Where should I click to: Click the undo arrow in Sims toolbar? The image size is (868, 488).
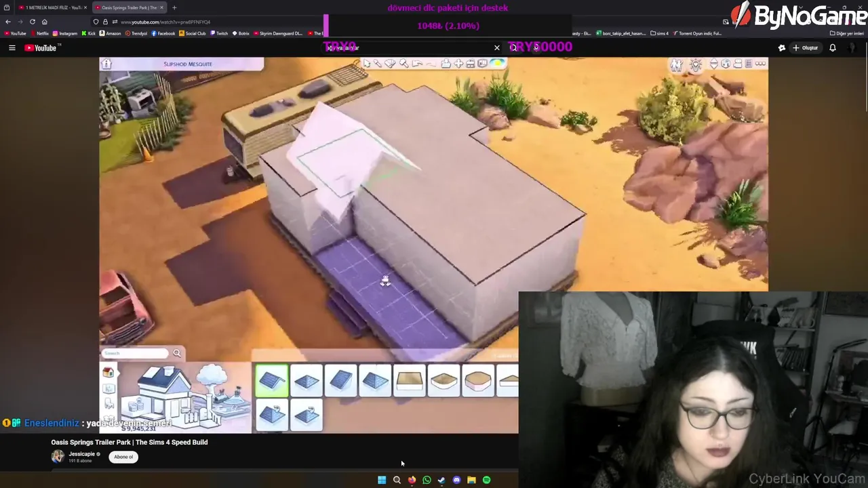[x=417, y=63]
